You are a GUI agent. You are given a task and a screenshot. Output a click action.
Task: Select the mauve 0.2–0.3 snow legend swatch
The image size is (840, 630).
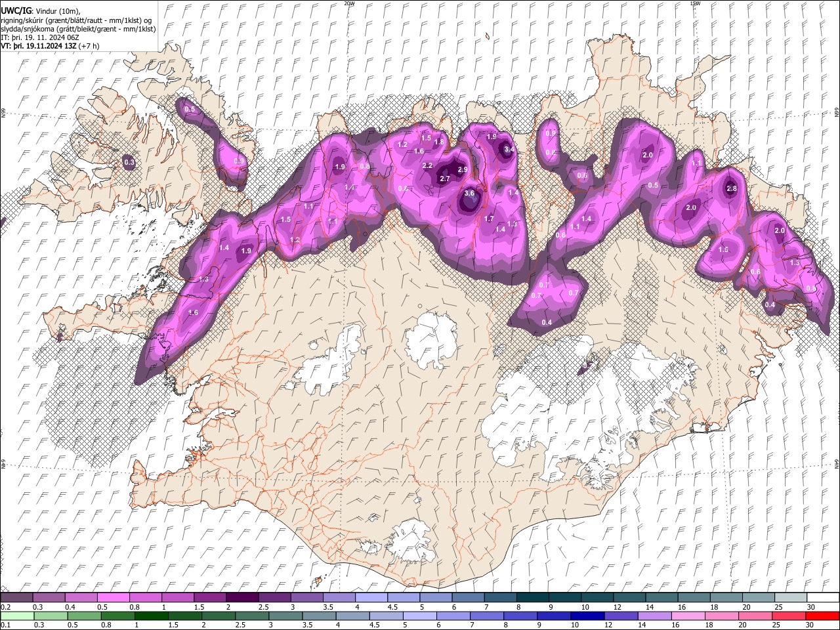[x=16, y=598]
